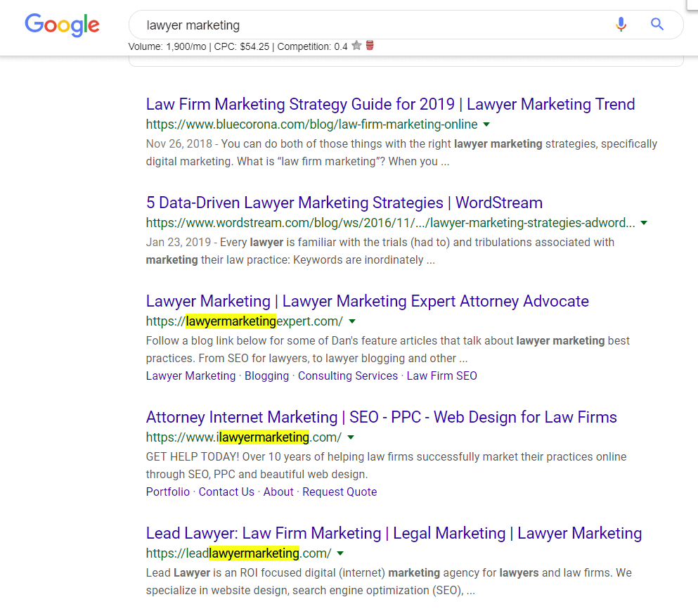The width and height of the screenshot is (698, 616).
Task: Open '5 Data-Driven Lawyer Marketing Strategies' result
Action: point(344,203)
